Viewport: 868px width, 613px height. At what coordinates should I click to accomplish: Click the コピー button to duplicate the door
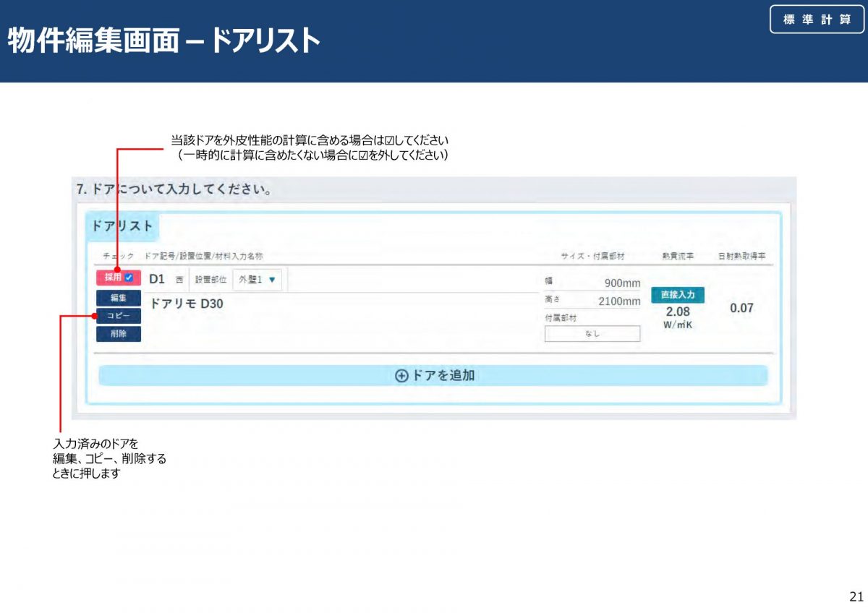[x=118, y=316]
